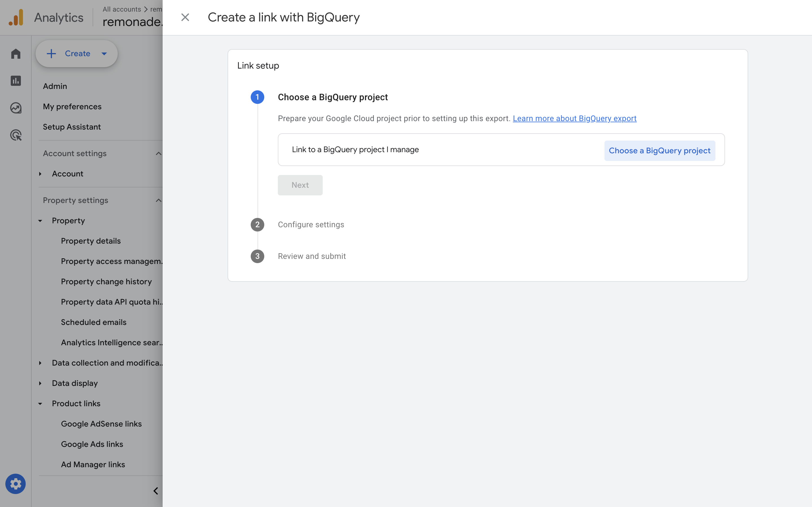Open the Reports bar chart icon
Viewport: 812px width, 507px height.
click(16, 81)
